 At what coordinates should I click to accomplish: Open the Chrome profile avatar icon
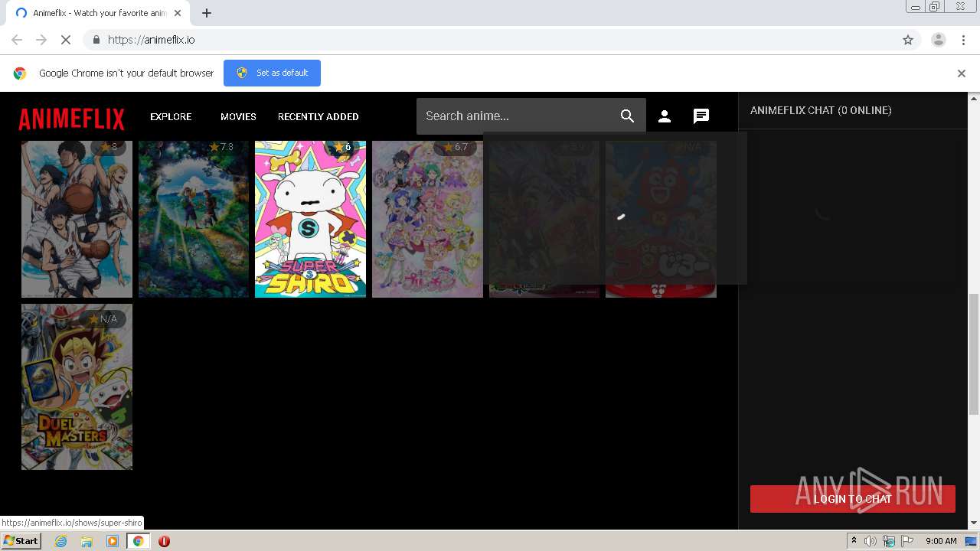tap(939, 40)
